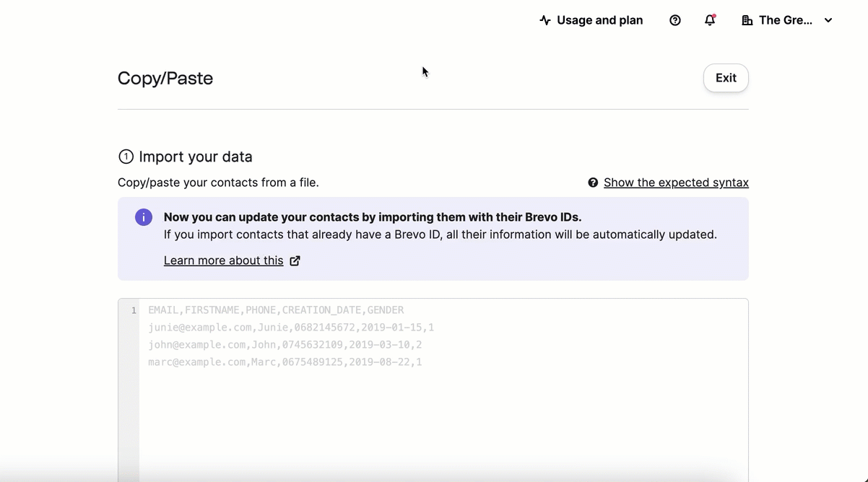The height and width of the screenshot is (482, 868).
Task: Click the bold Brevo IDs notice text
Action: pos(372,217)
